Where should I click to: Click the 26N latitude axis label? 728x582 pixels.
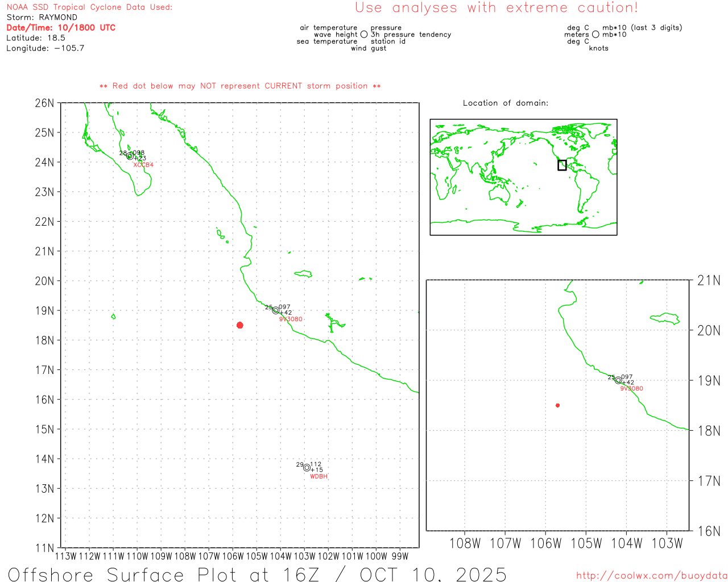tap(44, 103)
